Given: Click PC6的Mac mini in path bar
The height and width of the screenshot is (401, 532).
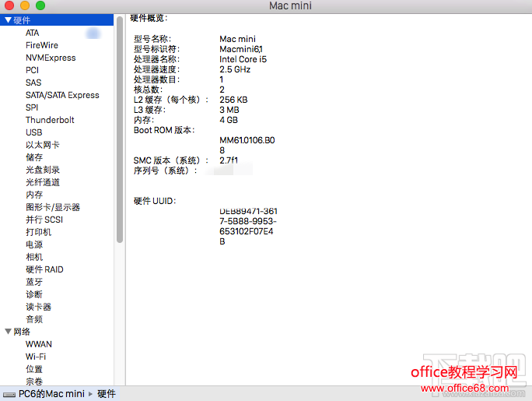Looking at the screenshot, I should tap(51, 394).
